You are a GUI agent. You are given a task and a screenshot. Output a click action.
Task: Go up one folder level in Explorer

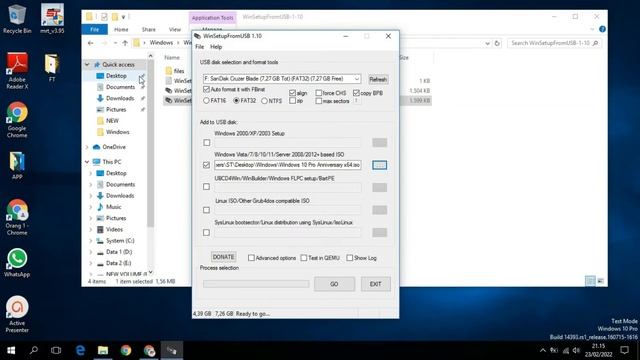125,43
